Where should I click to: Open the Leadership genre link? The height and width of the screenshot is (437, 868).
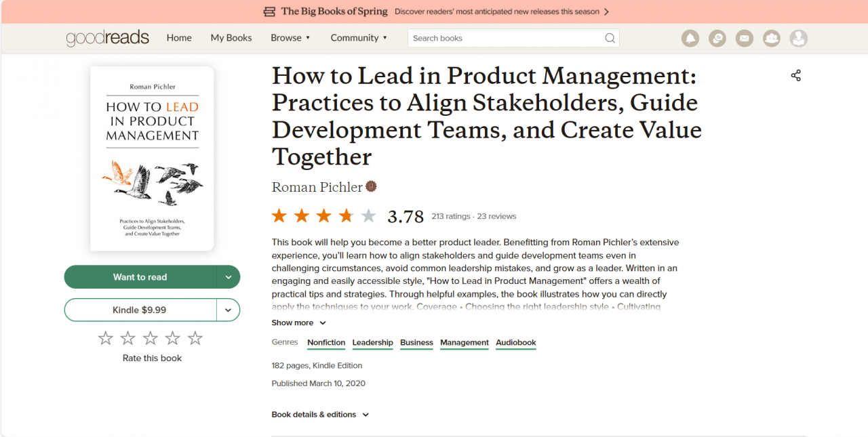coord(372,342)
